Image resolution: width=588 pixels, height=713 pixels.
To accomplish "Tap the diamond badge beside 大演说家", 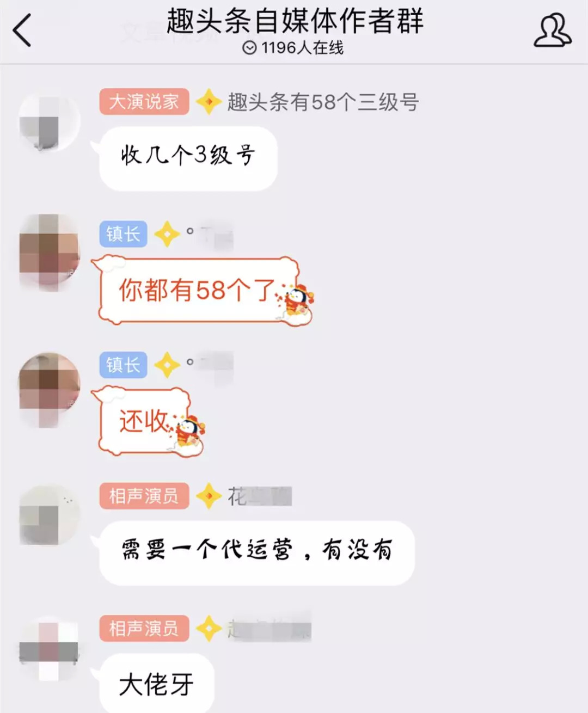I will tap(209, 102).
